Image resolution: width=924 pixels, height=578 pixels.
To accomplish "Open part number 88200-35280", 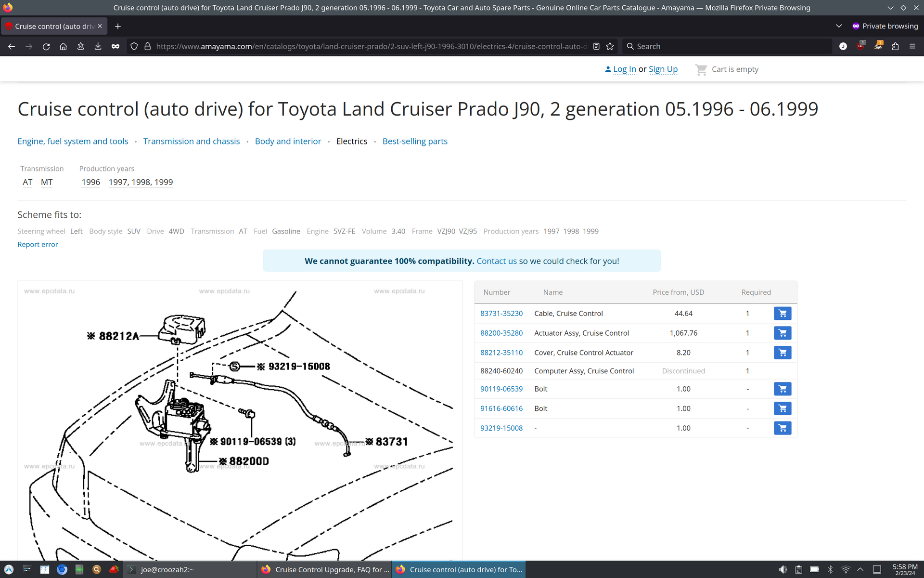I will 501,333.
